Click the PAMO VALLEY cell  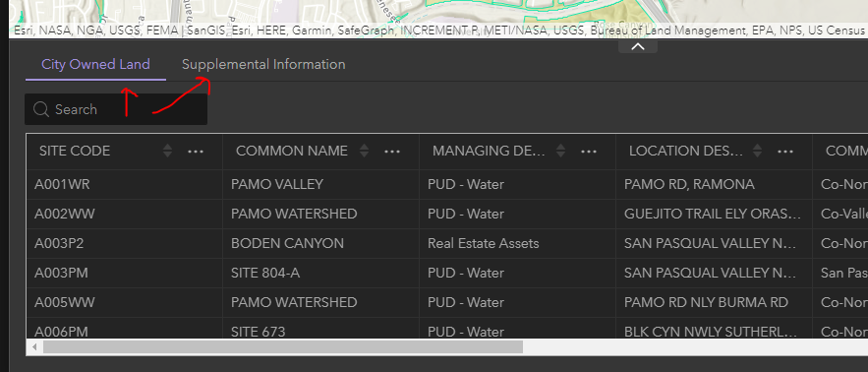tap(321, 185)
